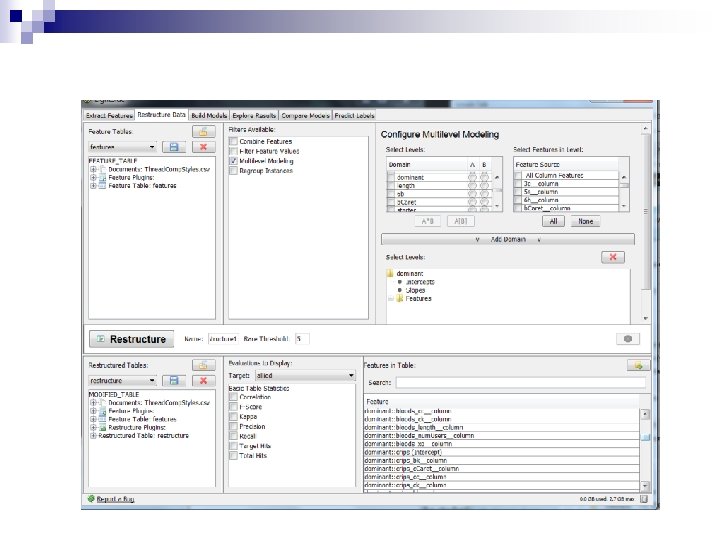The height and width of the screenshot is (540, 720).
Task: Click the Name input field
Action: [223, 339]
